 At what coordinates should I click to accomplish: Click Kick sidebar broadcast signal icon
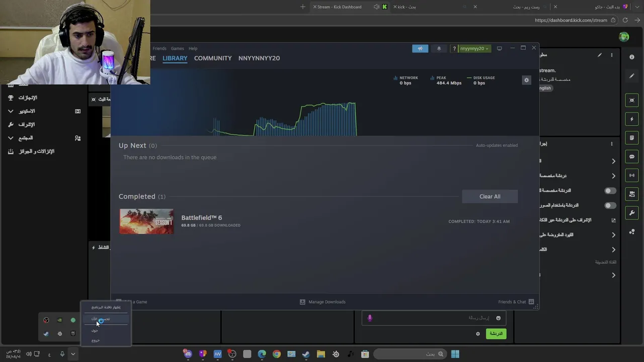tap(632, 175)
